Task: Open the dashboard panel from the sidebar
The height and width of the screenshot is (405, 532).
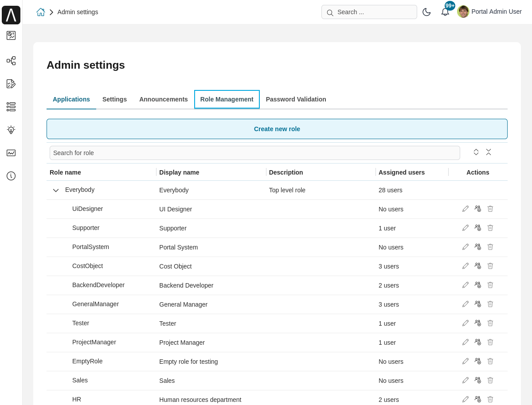Action: point(11,35)
